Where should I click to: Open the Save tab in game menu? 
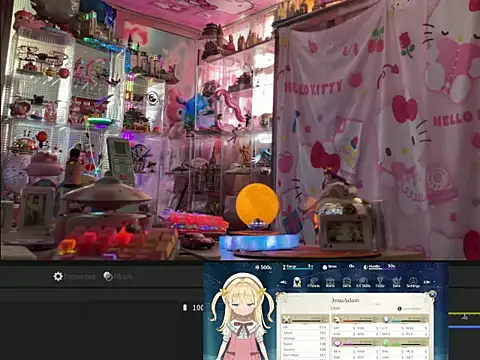coord(396,282)
